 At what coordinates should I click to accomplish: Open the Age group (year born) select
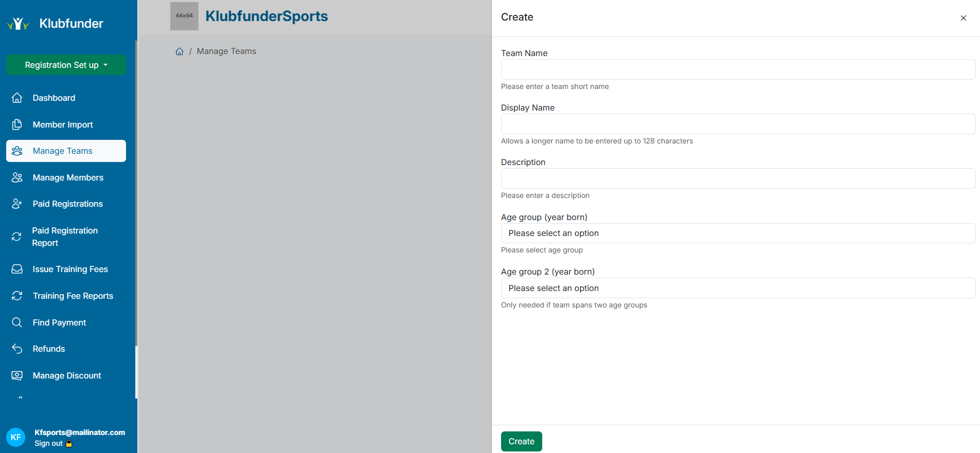[x=738, y=233]
